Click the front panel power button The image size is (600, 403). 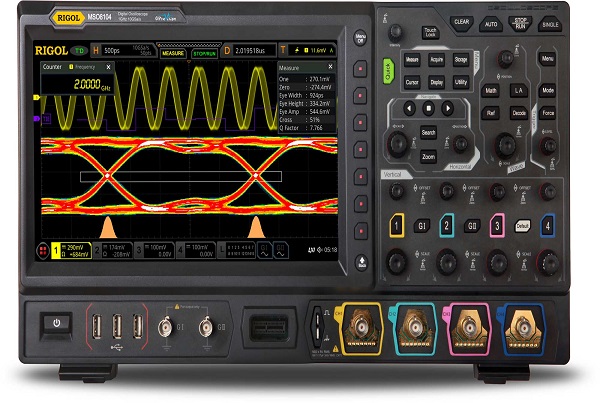(x=58, y=324)
